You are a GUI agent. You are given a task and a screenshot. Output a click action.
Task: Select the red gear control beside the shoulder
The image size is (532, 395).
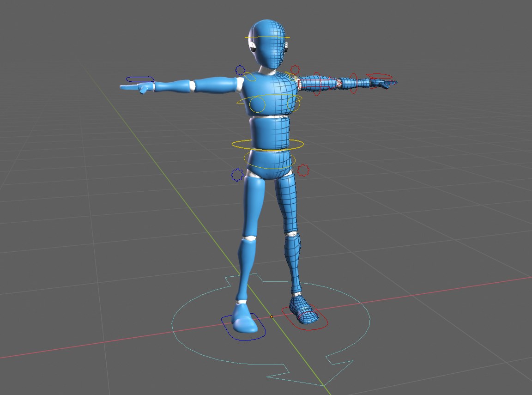tap(295, 70)
